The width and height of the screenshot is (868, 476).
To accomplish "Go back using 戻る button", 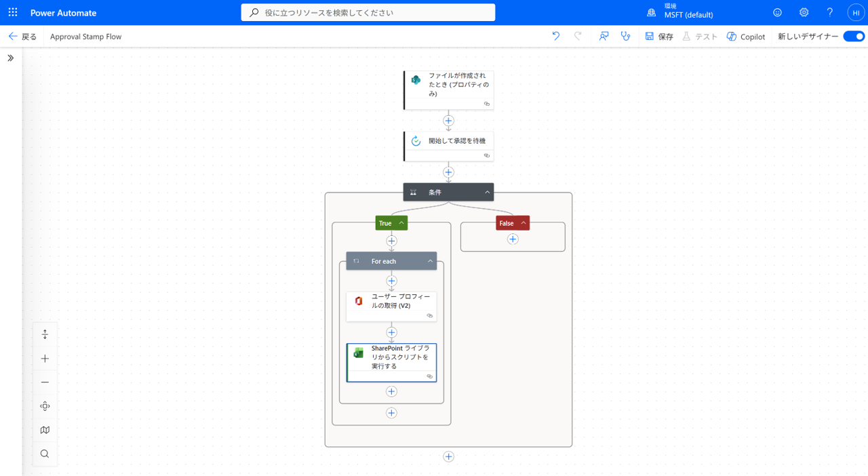I will pyautogui.click(x=22, y=37).
